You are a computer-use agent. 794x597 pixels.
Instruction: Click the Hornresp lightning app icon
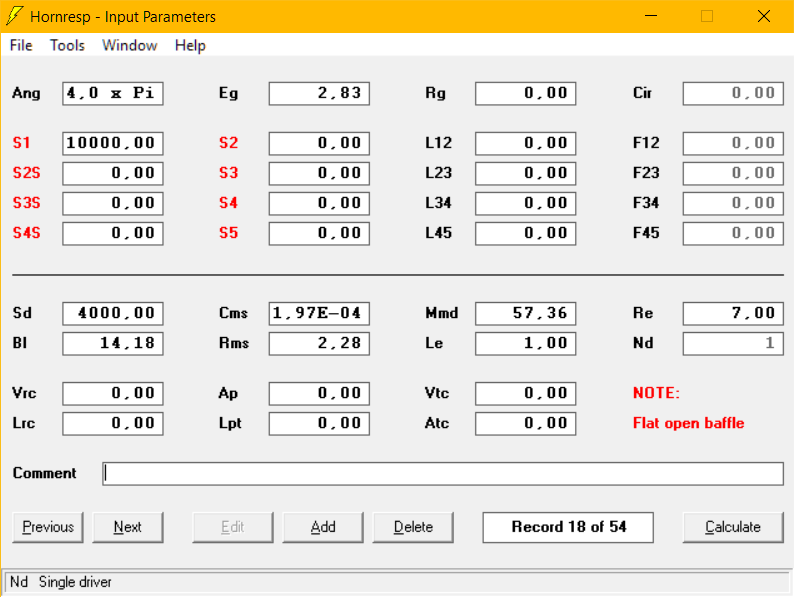pos(15,16)
